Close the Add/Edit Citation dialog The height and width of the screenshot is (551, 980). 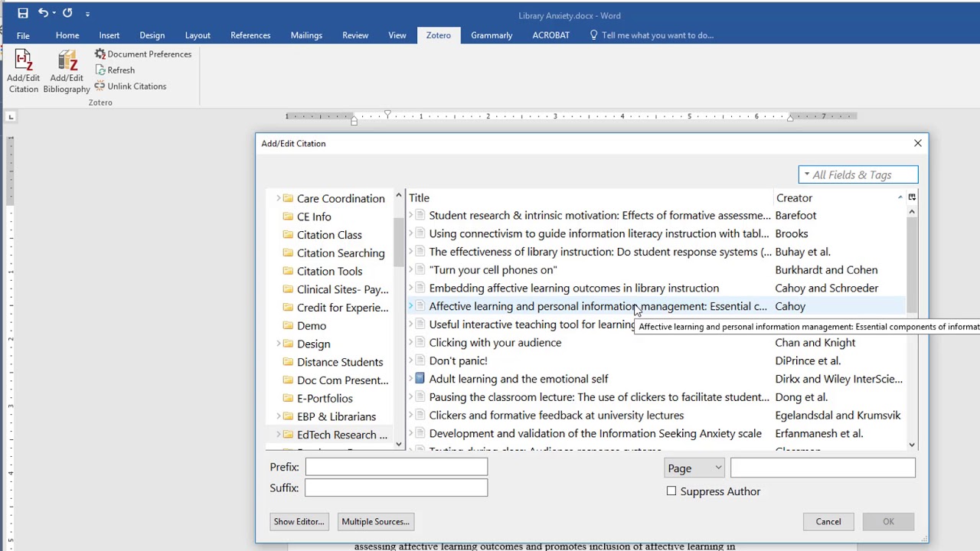pyautogui.click(x=918, y=143)
